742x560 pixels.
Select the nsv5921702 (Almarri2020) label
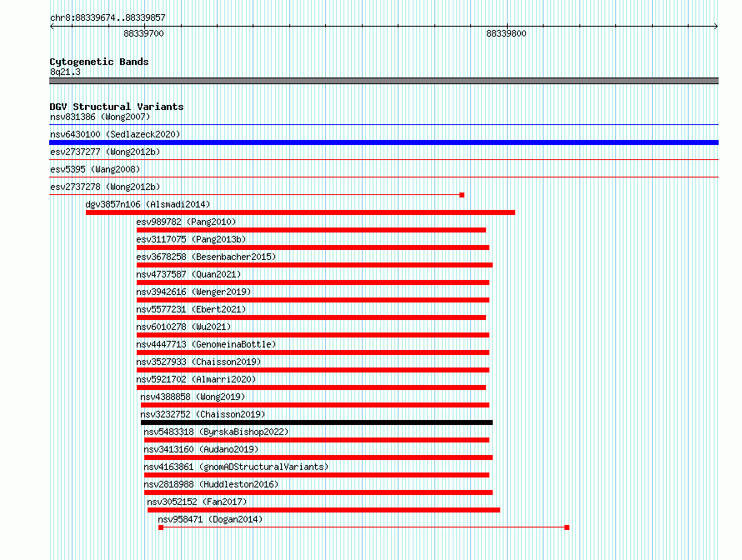[x=196, y=379]
